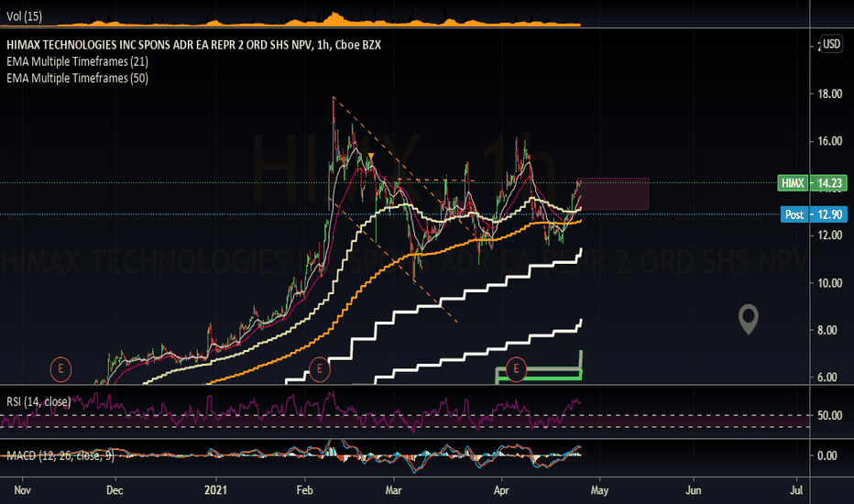Click the RSI 50.00 axis label
This screenshot has width=854, height=504.
pos(829,415)
